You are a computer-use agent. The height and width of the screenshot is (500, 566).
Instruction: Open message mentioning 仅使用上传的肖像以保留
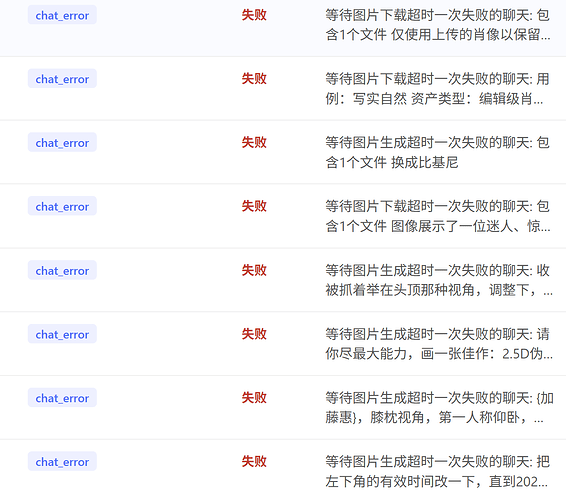click(x=438, y=25)
